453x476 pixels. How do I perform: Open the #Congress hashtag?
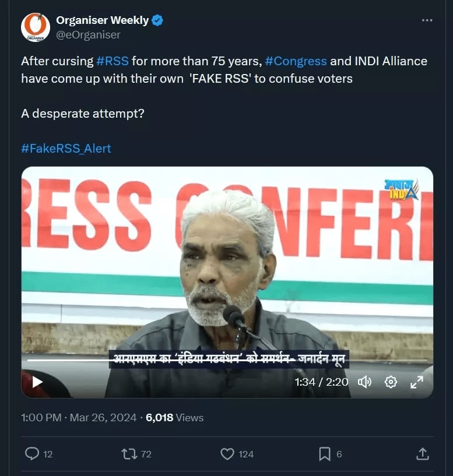[296, 61]
